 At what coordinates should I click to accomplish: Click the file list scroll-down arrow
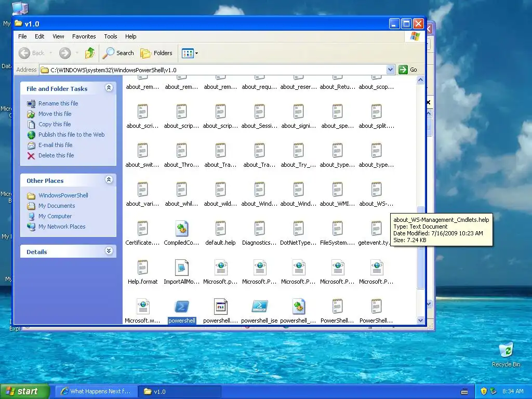click(420, 320)
